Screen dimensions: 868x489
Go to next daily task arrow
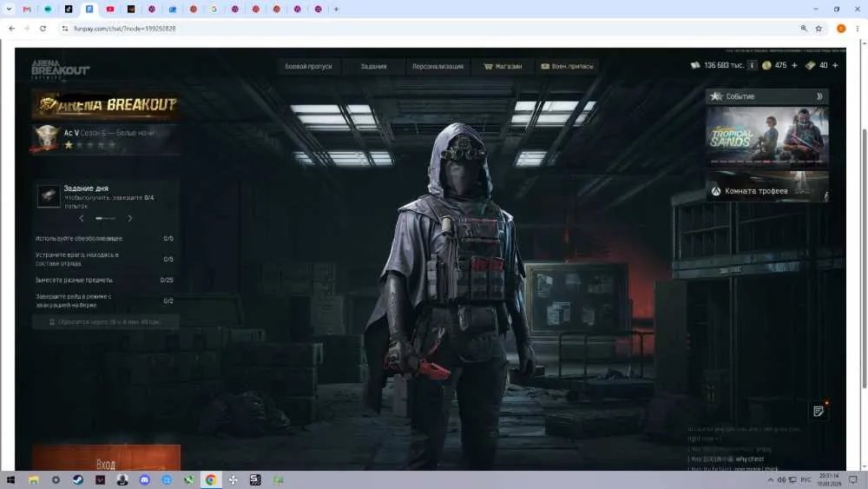pyautogui.click(x=129, y=218)
